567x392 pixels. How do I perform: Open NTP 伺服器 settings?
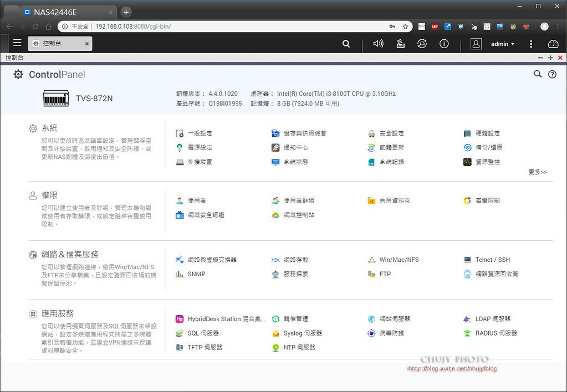(x=294, y=348)
